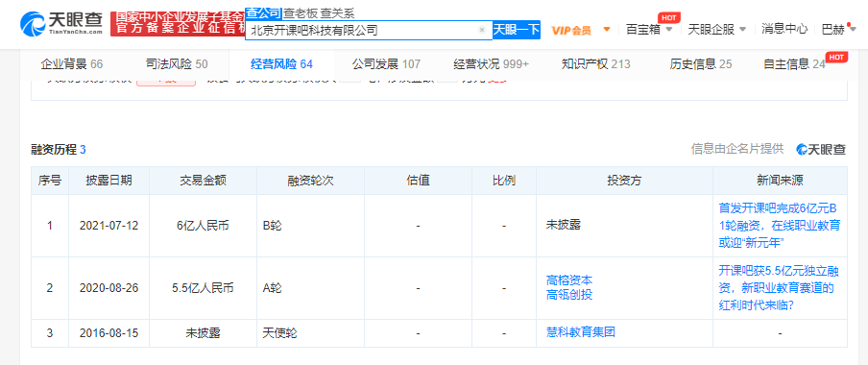
Task: Open the VIP会员 page
Action: point(571,30)
